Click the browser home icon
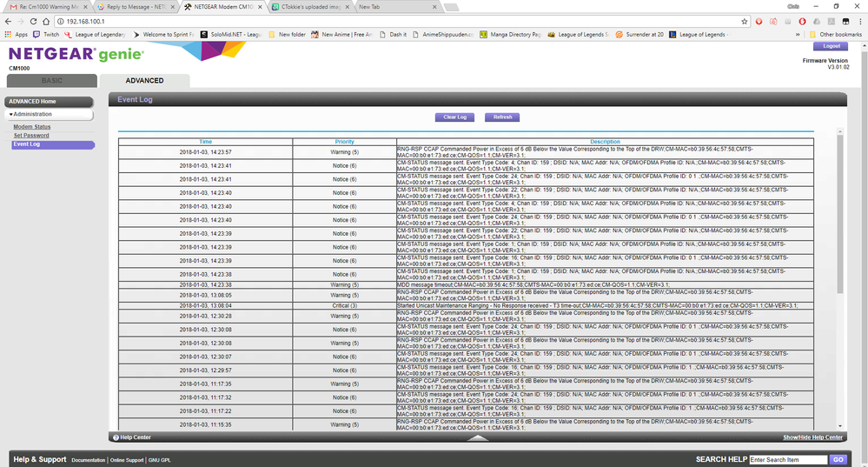The image size is (868, 467). tap(46, 21)
